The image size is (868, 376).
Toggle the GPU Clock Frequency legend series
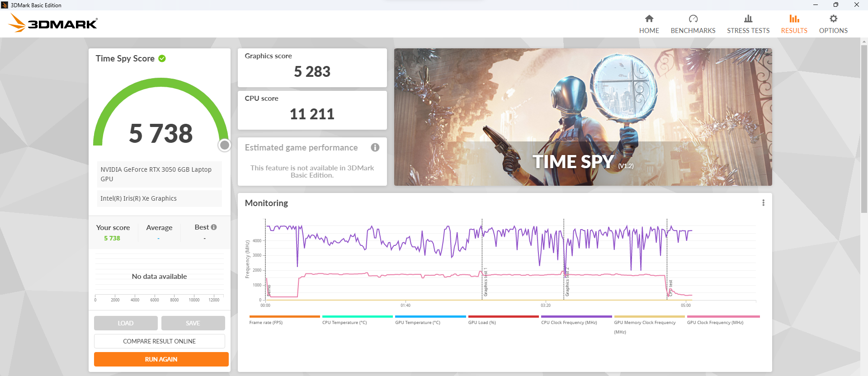[723, 320]
